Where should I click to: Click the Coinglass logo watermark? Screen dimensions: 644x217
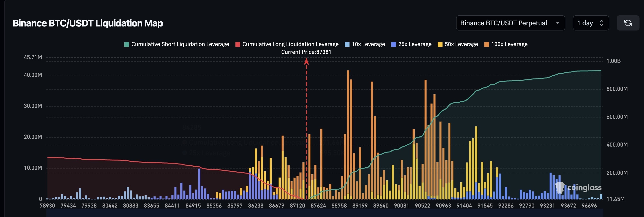point(579,188)
